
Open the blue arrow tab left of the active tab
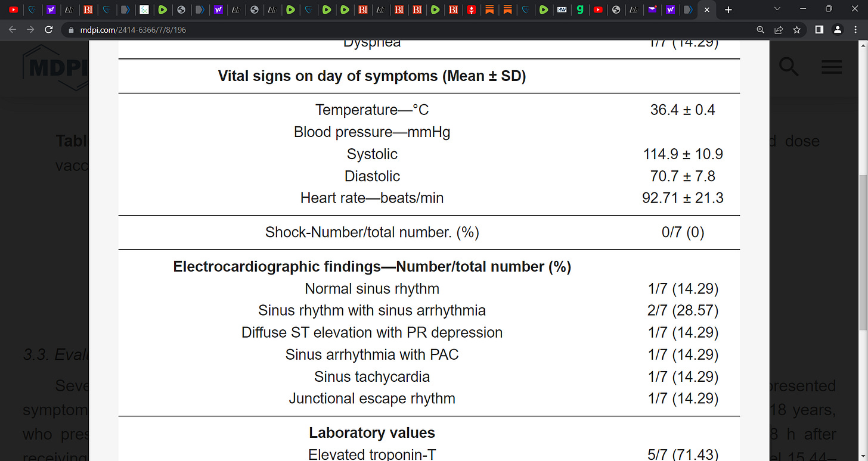tap(689, 10)
